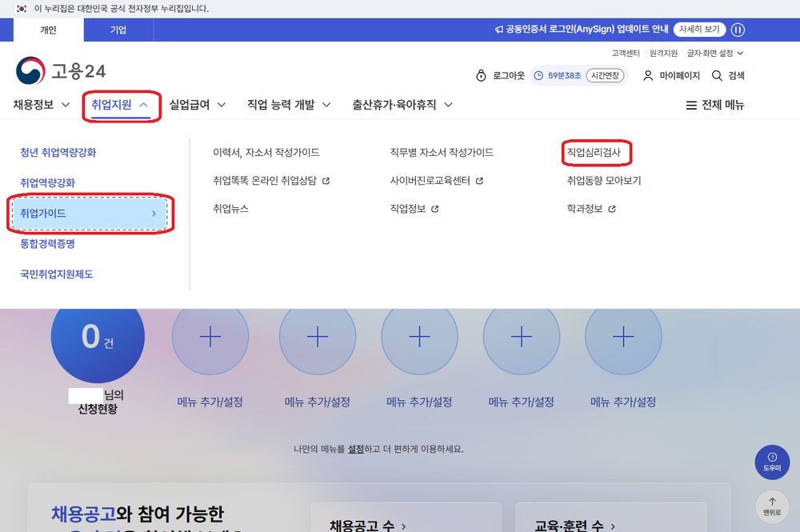Select 통합경력증명 submenu
This screenshot has width=800, height=532.
pyautogui.click(x=47, y=244)
